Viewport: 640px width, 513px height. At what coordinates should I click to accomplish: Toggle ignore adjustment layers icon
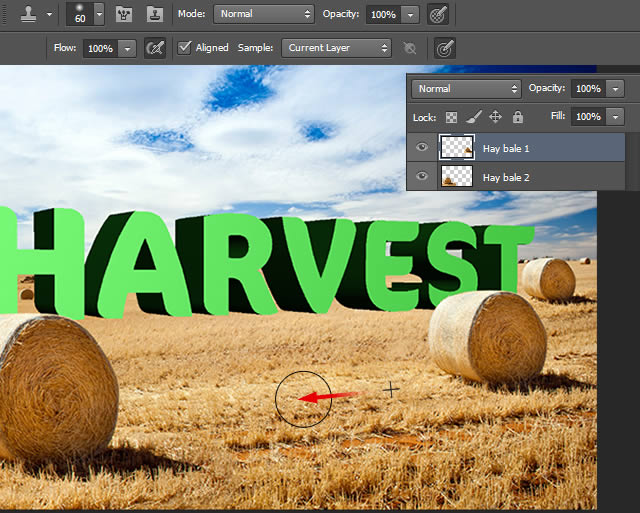coord(409,48)
